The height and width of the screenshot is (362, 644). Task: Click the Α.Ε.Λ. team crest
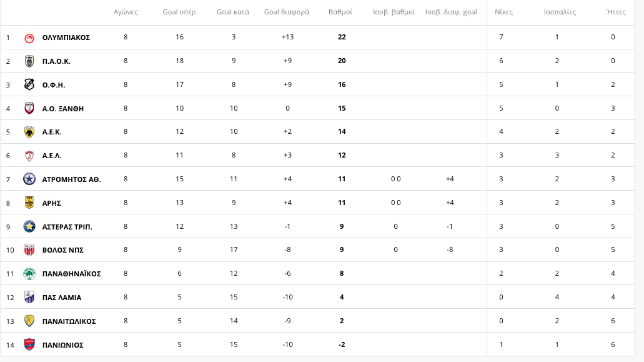tap(29, 156)
